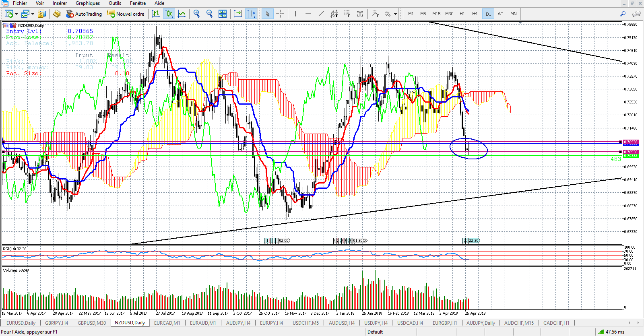644x336 pixels.
Task: Switch to the EURGBP,H1 chart tab
Action: (x=445, y=323)
